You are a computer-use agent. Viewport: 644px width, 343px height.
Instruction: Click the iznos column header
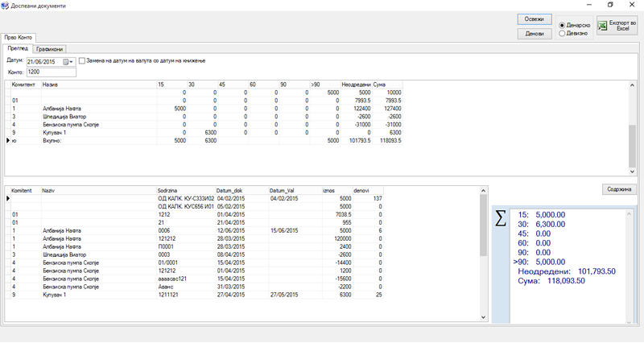pyautogui.click(x=337, y=191)
